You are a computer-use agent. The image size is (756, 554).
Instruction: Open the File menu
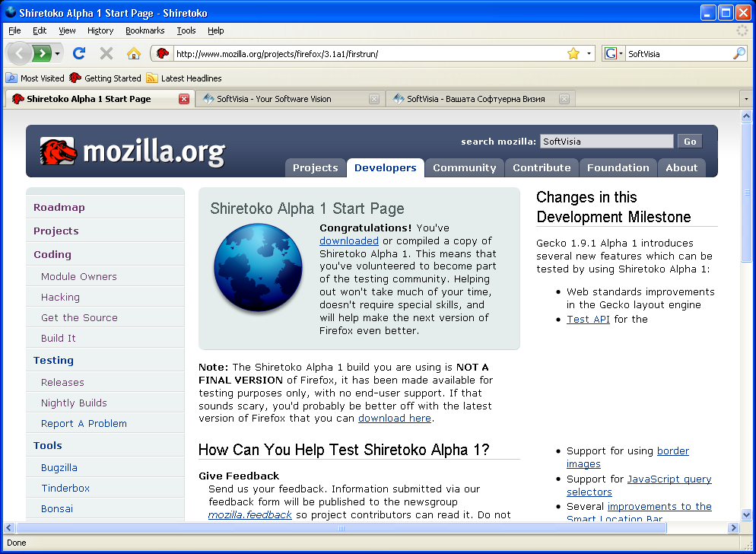pyautogui.click(x=14, y=30)
